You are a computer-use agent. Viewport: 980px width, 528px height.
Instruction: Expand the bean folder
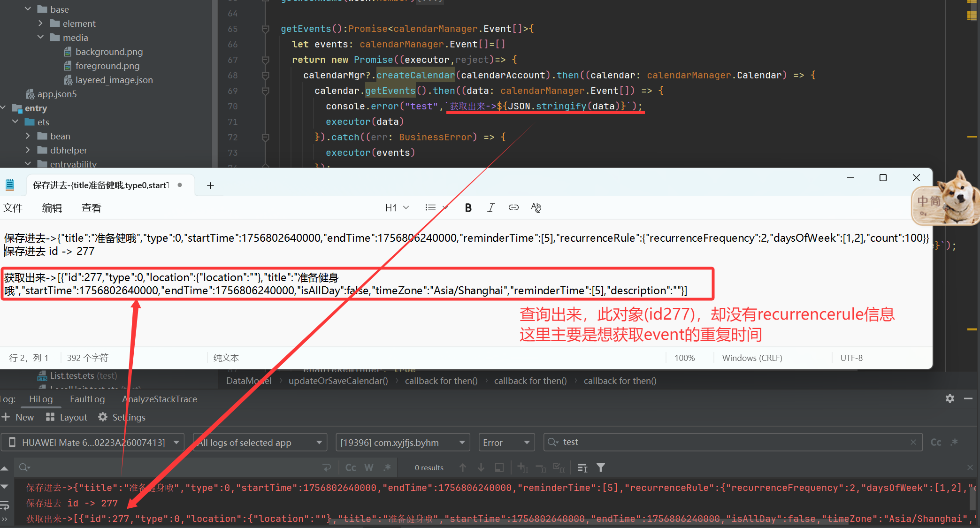click(x=28, y=136)
